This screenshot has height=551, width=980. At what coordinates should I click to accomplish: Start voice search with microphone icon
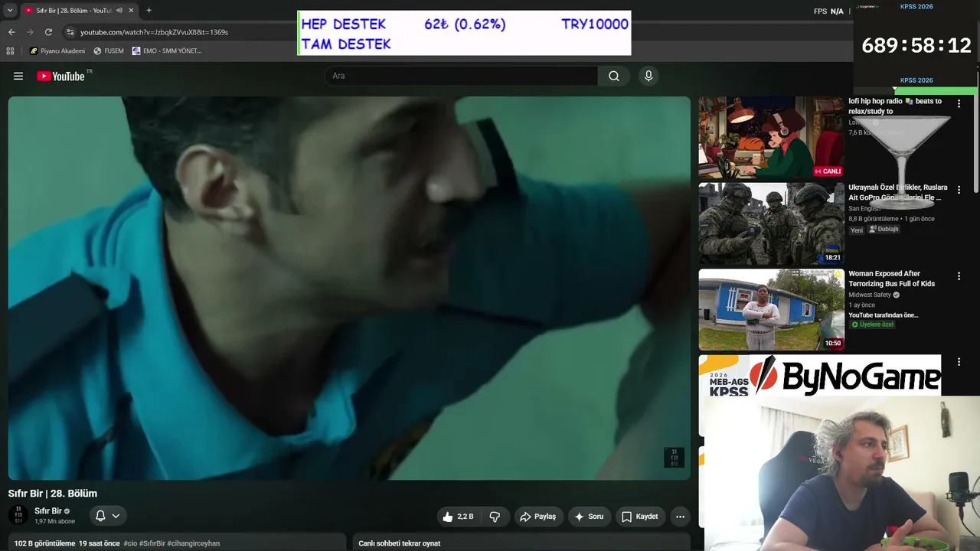648,76
